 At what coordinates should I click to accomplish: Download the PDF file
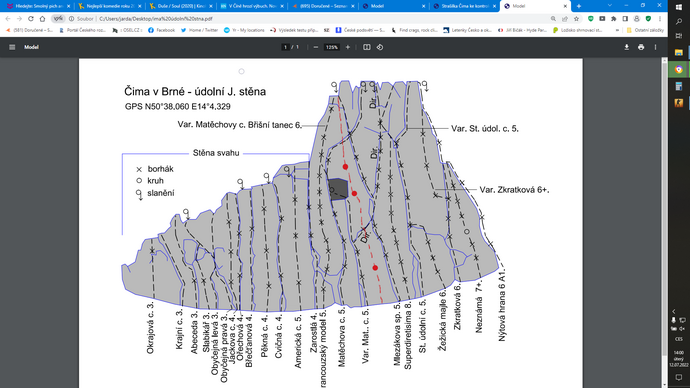coord(626,47)
